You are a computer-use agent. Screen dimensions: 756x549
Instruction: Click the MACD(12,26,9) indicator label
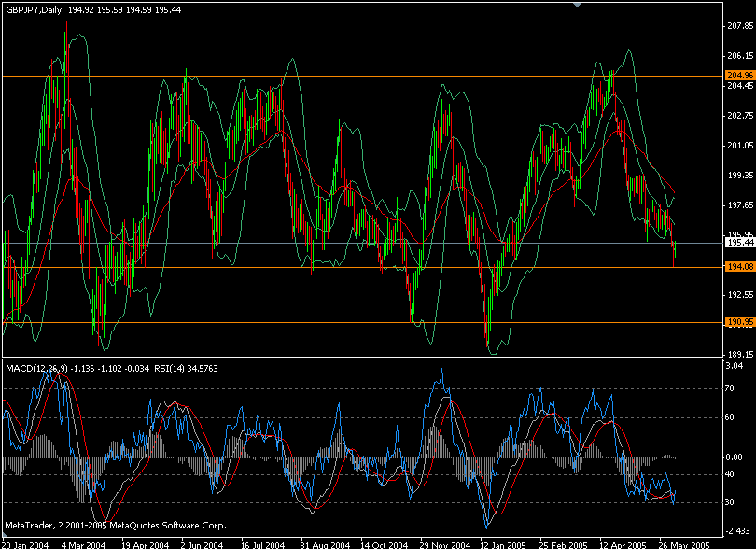pyautogui.click(x=42, y=368)
